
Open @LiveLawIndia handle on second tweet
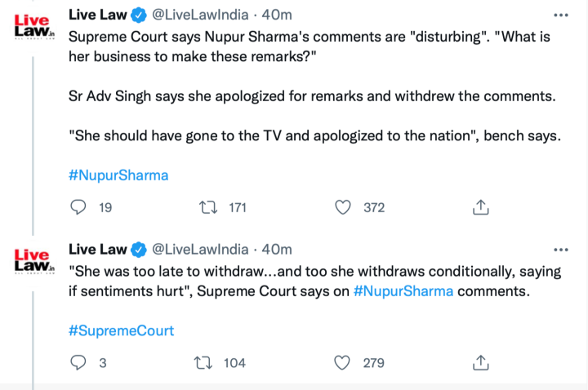click(200, 249)
